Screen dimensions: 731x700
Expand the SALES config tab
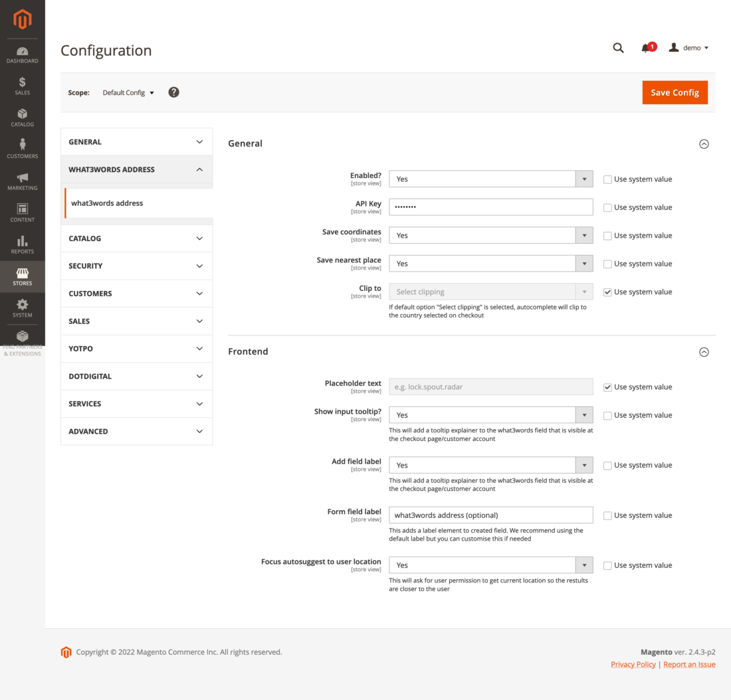pos(137,321)
